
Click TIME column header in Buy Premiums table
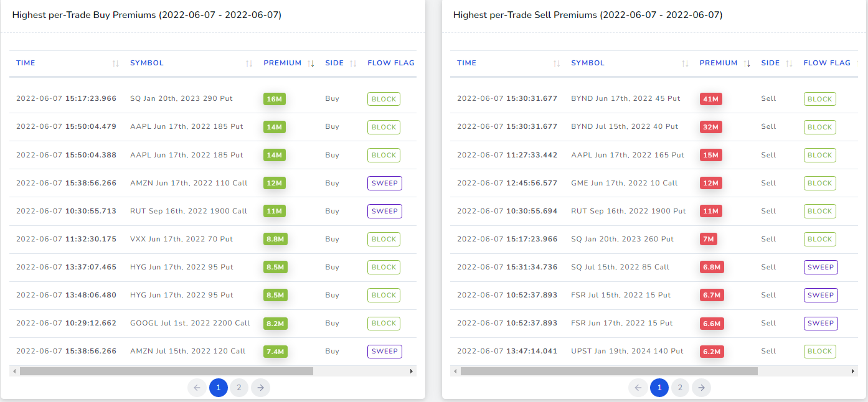26,63
